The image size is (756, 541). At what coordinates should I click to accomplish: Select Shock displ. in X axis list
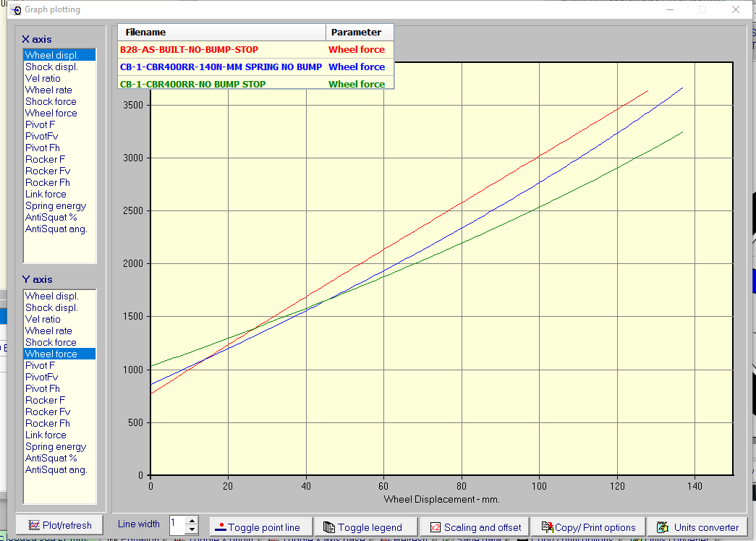pyautogui.click(x=51, y=67)
